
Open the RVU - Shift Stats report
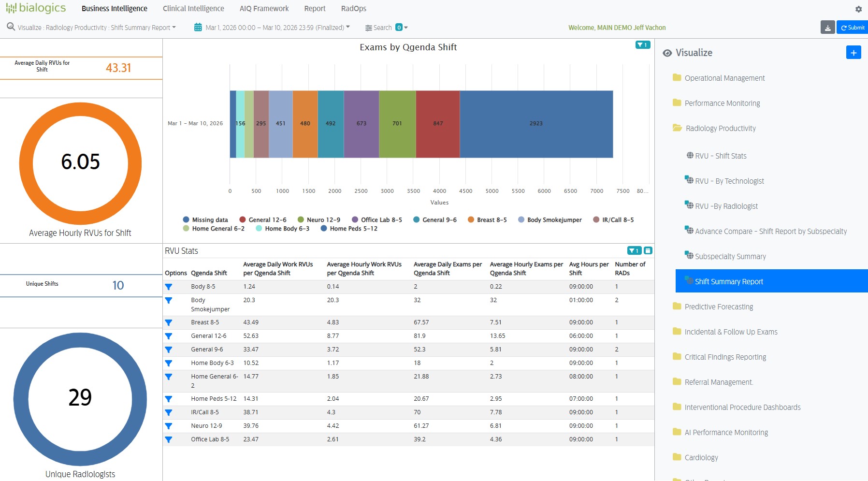click(x=720, y=156)
